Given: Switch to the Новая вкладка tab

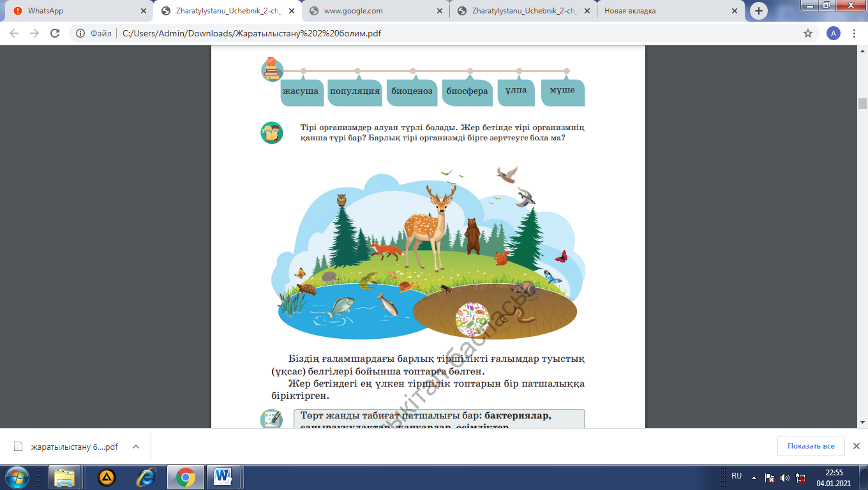Looking at the screenshot, I should click(672, 11).
